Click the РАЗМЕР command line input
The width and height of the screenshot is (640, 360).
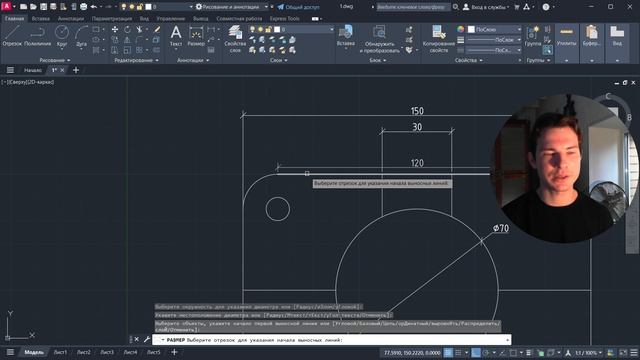[331, 340]
